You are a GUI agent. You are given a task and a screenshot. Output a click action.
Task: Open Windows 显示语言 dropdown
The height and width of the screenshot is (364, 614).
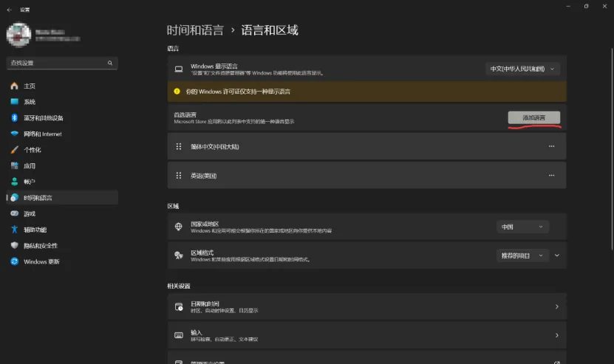click(x=522, y=69)
